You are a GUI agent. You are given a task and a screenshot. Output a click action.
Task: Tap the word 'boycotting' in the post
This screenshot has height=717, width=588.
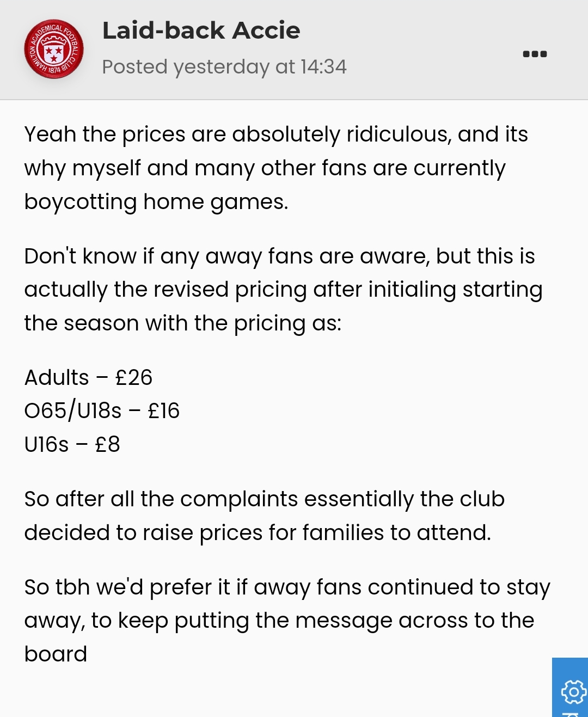coord(81,202)
